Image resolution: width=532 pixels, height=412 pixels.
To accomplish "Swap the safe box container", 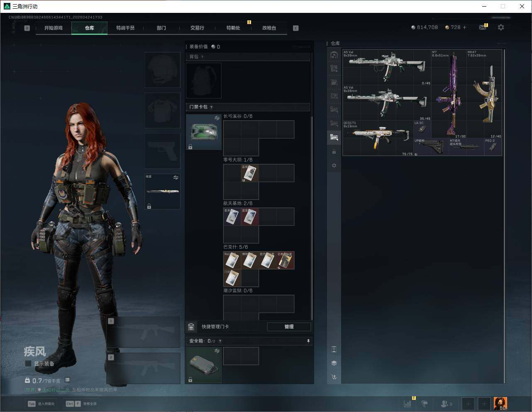I will coord(217,351).
